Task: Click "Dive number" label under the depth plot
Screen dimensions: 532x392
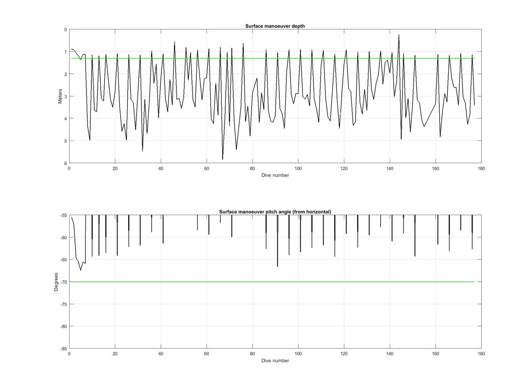Action: click(x=275, y=175)
